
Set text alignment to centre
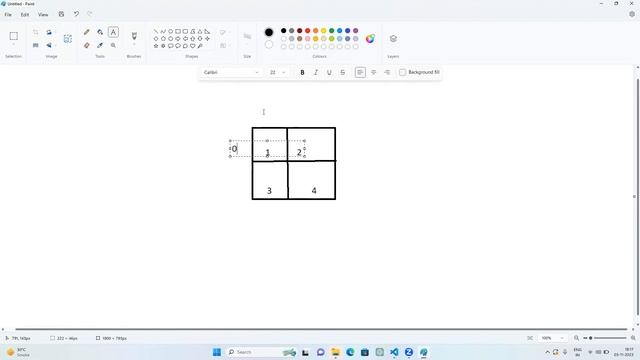point(373,72)
